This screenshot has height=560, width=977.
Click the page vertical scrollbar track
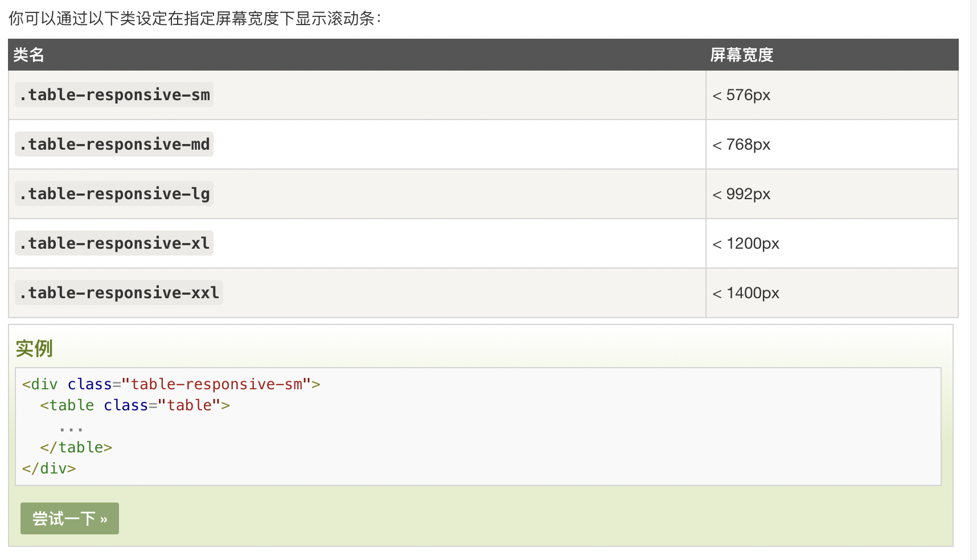974,280
